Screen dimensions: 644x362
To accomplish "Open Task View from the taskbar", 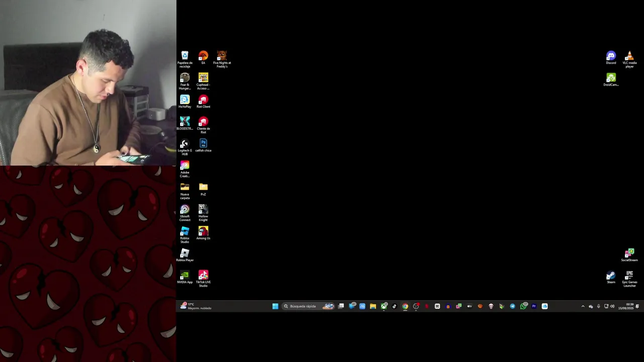I will coord(341,306).
